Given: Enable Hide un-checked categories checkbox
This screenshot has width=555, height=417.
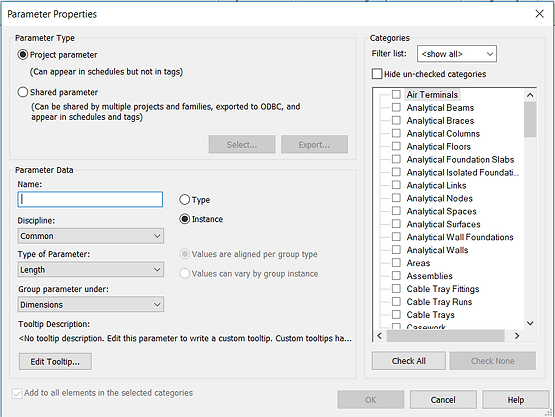Looking at the screenshot, I should [377, 74].
